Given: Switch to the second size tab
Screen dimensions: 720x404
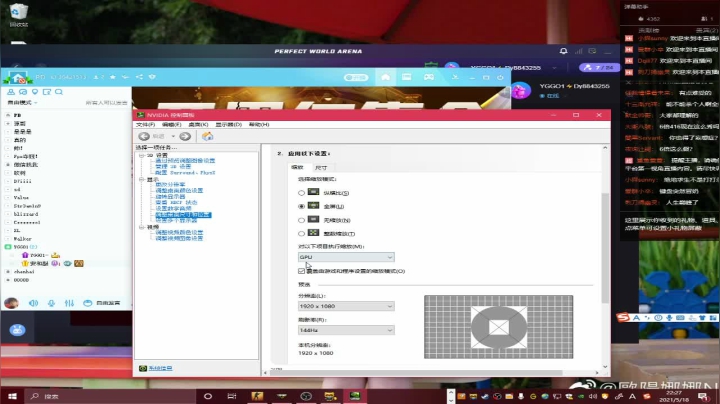Looking at the screenshot, I should point(321,168).
